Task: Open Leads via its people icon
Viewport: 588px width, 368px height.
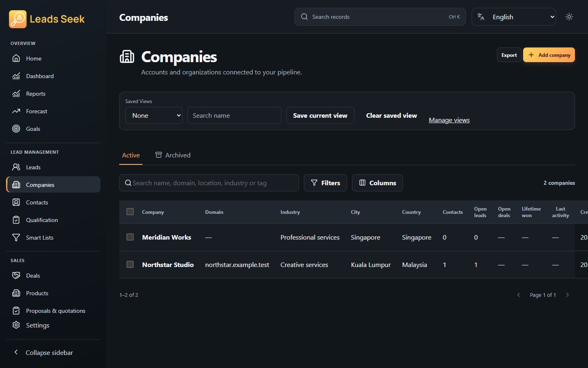Action: (x=16, y=167)
